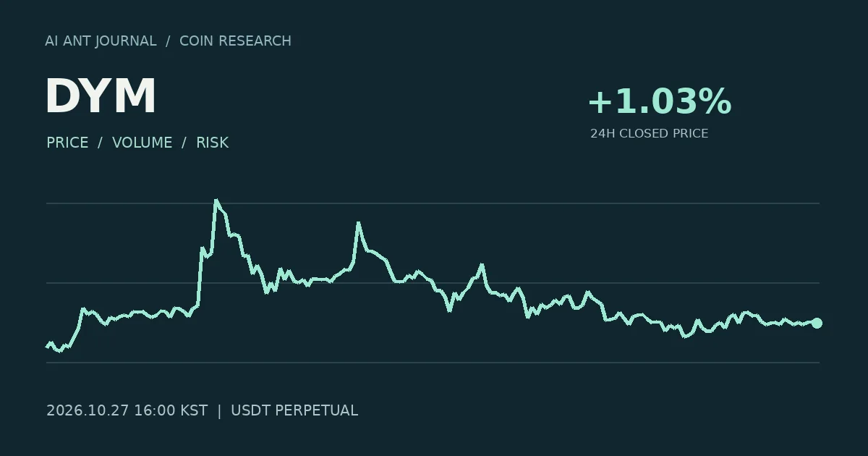Click the highest peak of the price chart
868x456 pixels.
216,200
